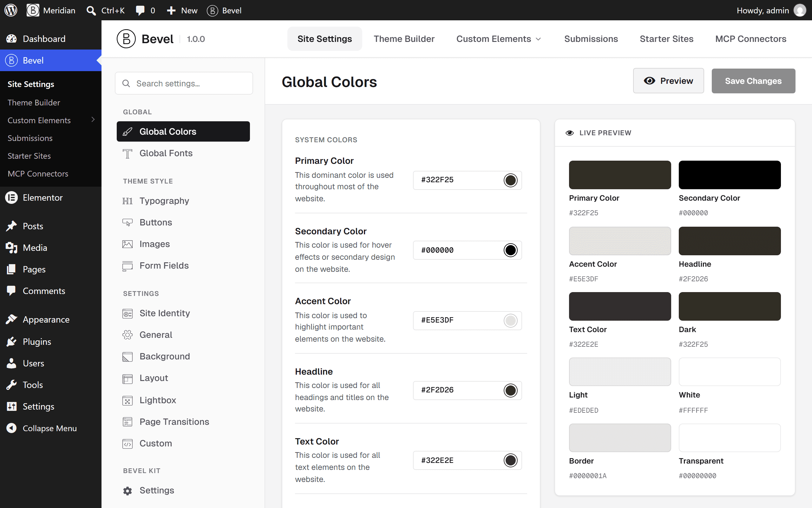The width and height of the screenshot is (812, 508).
Task: Select the Global Colors settings item
Action: click(x=183, y=131)
